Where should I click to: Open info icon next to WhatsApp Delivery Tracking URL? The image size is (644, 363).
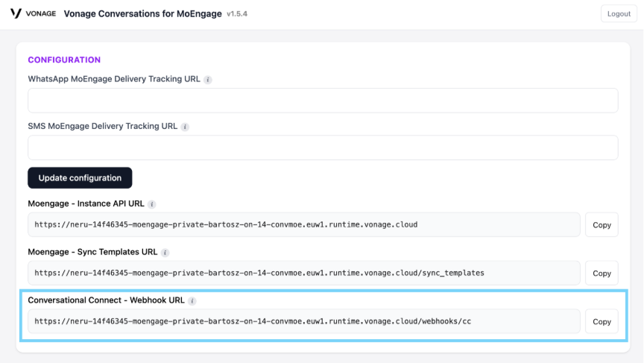(x=208, y=80)
